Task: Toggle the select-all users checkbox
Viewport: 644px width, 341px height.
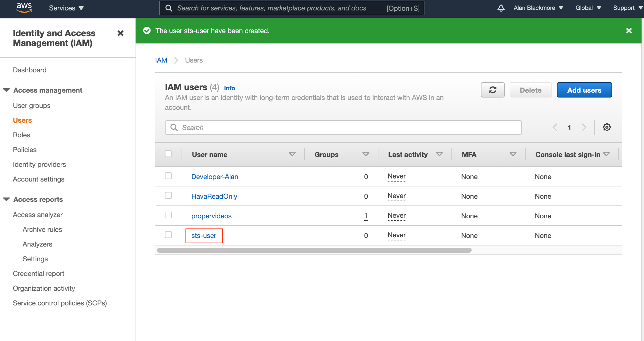Action: tap(168, 154)
